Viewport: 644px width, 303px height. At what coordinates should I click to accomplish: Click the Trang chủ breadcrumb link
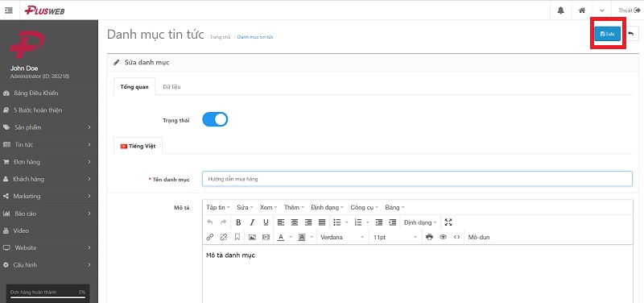pos(220,37)
